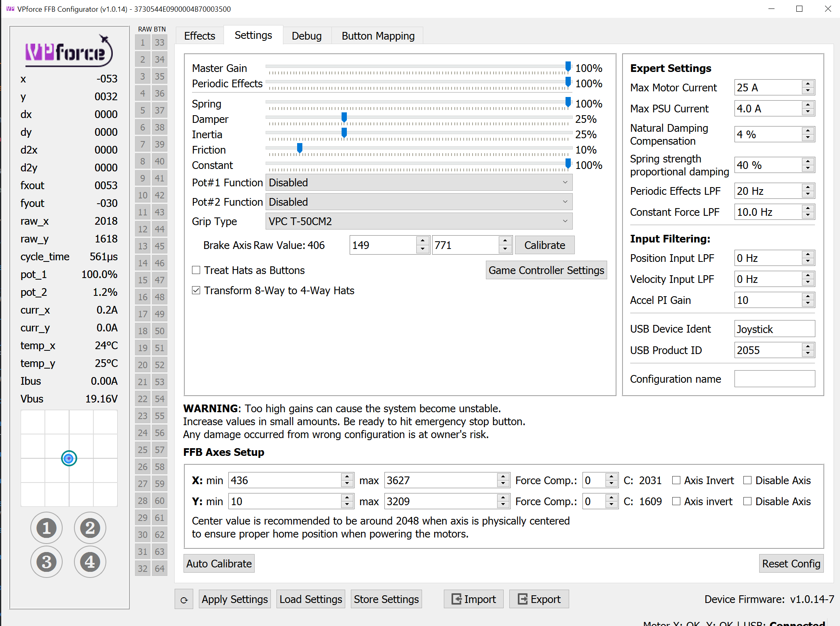Click the Import button with arrow icon
Screen dimensions: 840x626
point(473,599)
